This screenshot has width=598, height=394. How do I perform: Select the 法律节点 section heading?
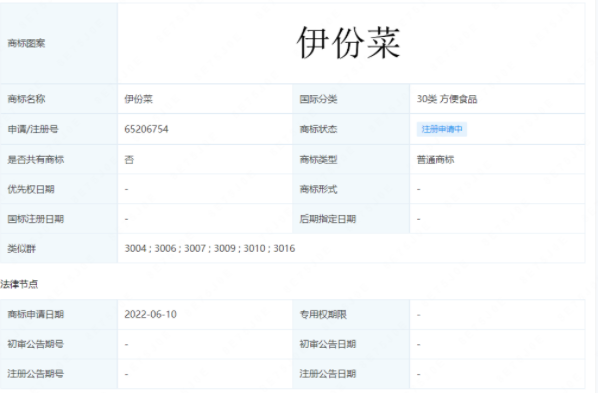(x=19, y=284)
